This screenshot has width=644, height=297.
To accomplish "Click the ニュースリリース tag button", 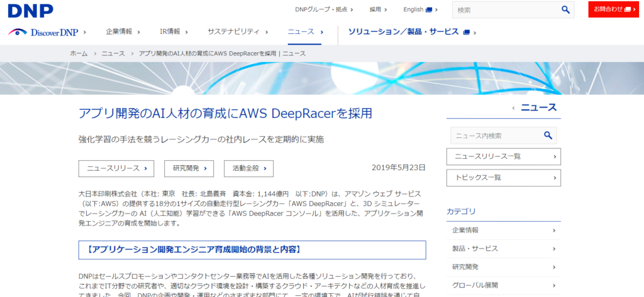I will pyautogui.click(x=116, y=169).
